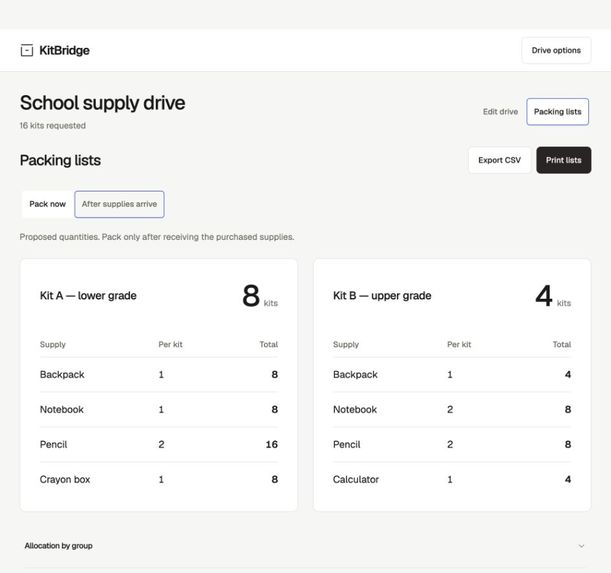Click Crayon box total 8 in Kit A
Viewport: 611px width, 573px height.
(275, 479)
